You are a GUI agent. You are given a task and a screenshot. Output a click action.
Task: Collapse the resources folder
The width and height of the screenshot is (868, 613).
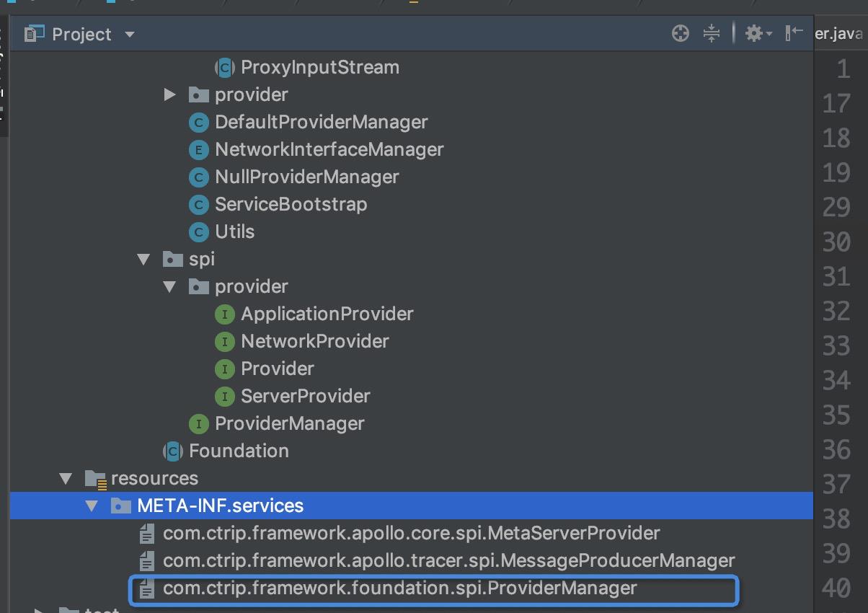[x=66, y=479]
